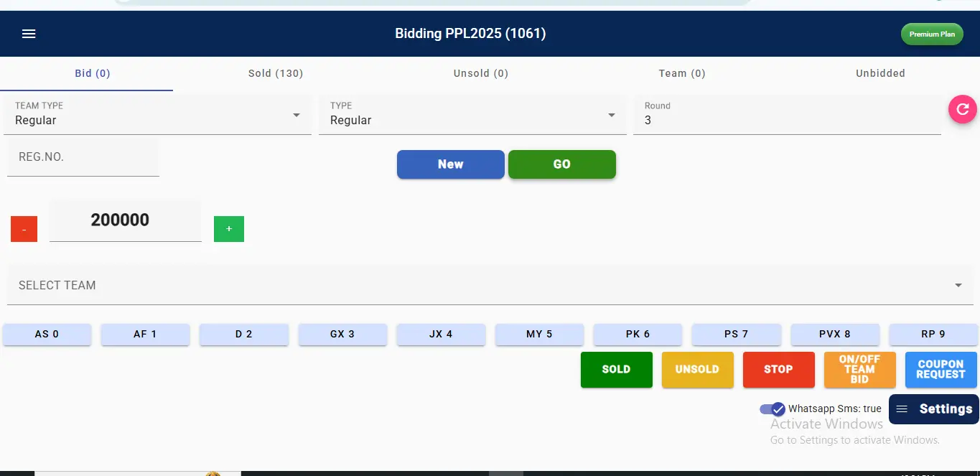
Task: Mark player as SOLD
Action: (x=616, y=370)
